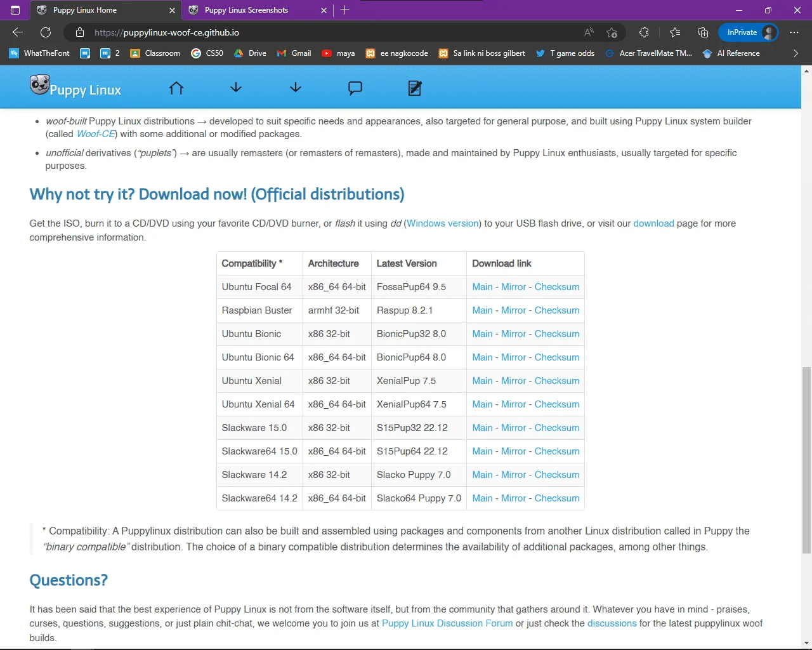Image resolution: width=812 pixels, height=650 pixels.
Task: Click the down arrow beside the home icon
Action: click(236, 88)
